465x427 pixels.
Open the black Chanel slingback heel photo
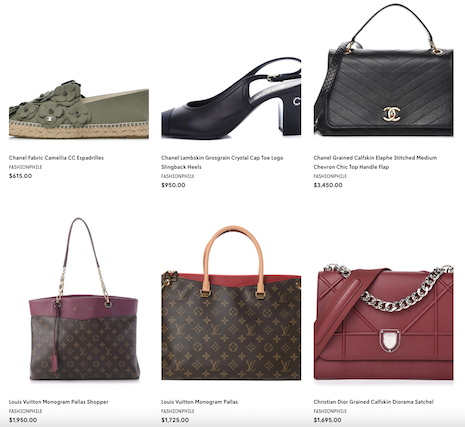coord(231,98)
